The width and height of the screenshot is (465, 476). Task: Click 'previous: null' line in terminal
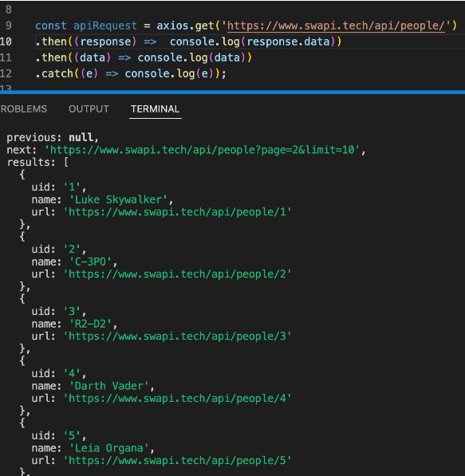pyautogui.click(x=53, y=137)
